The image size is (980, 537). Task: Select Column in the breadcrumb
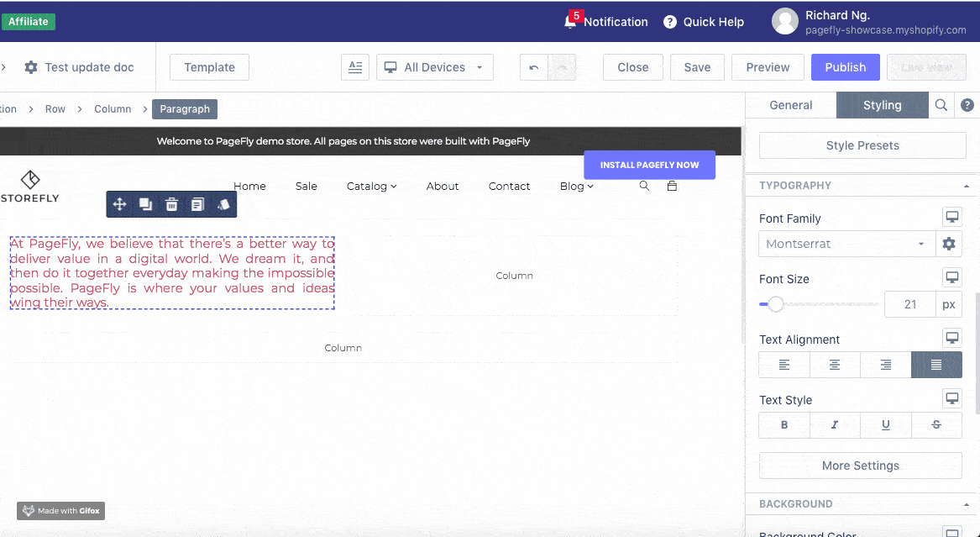tap(113, 108)
